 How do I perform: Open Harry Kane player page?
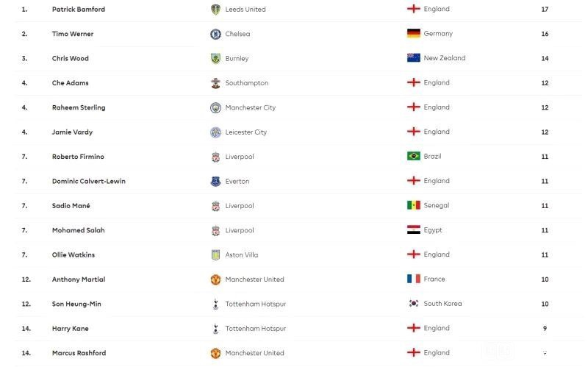[x=70, y=329]
